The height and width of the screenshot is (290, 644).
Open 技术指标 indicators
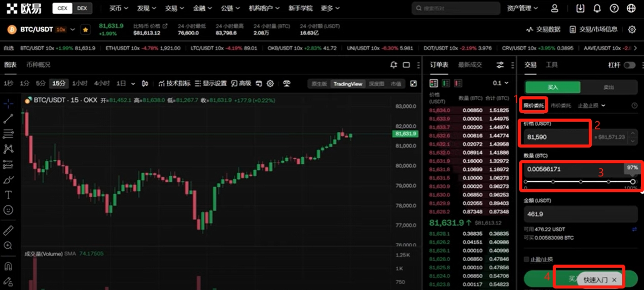pos(174,84)
